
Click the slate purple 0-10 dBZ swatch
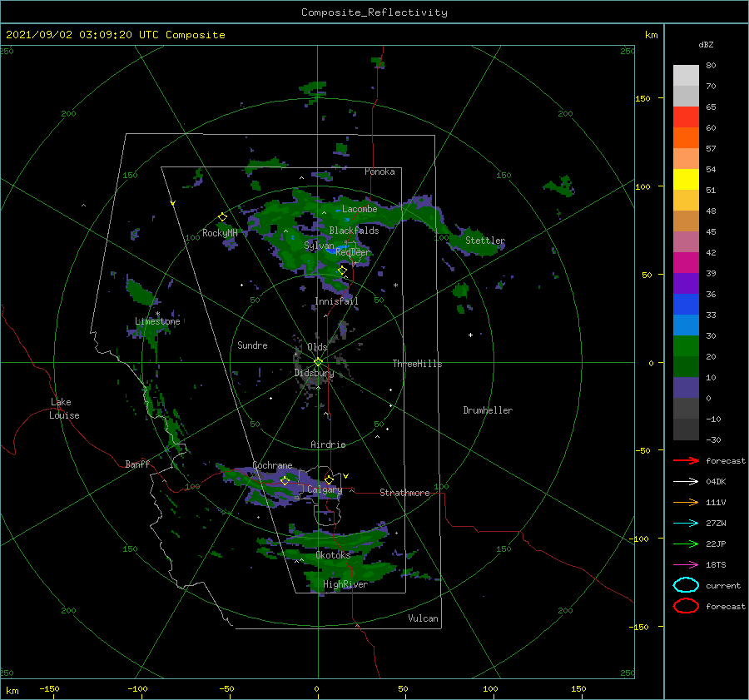tap(686, 388)
